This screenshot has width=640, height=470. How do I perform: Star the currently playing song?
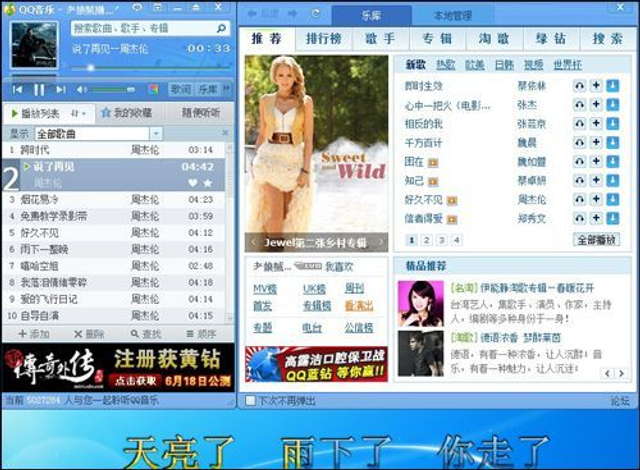coord(208,183)
